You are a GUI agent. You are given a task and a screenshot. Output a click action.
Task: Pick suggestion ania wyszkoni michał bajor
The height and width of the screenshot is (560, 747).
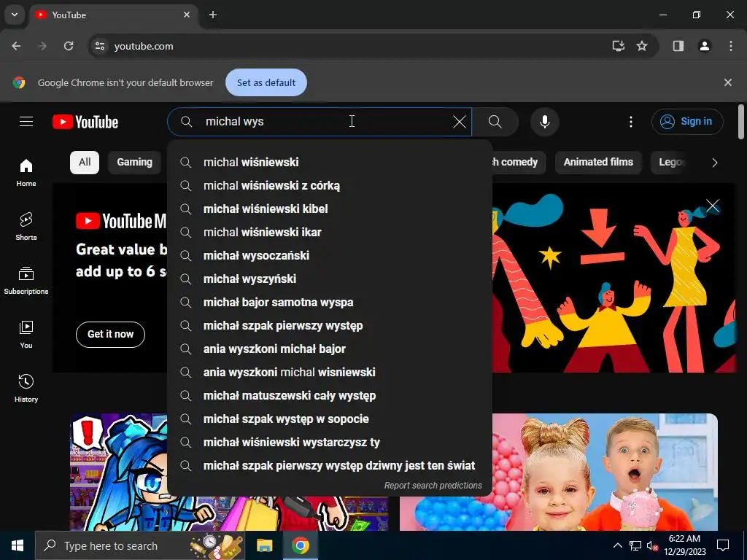(330, 349)
